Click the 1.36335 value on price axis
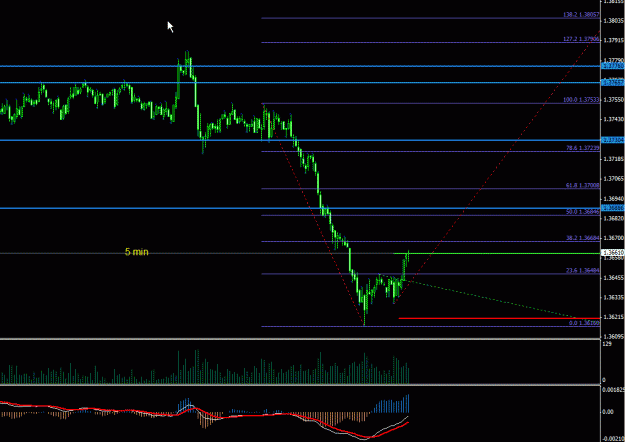The height and width of the screenshot is (442, 625). tap(614, 297)
